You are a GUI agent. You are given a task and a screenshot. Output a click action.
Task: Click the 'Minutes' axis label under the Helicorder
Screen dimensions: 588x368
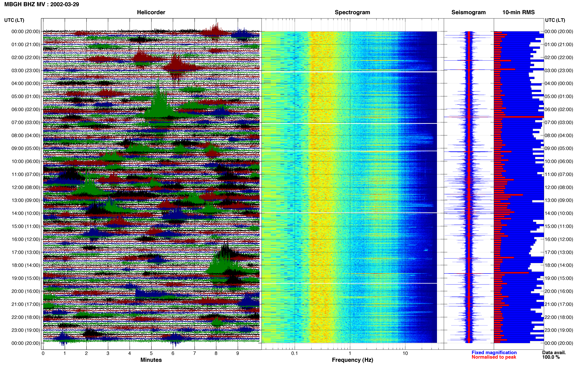[151, 360]
